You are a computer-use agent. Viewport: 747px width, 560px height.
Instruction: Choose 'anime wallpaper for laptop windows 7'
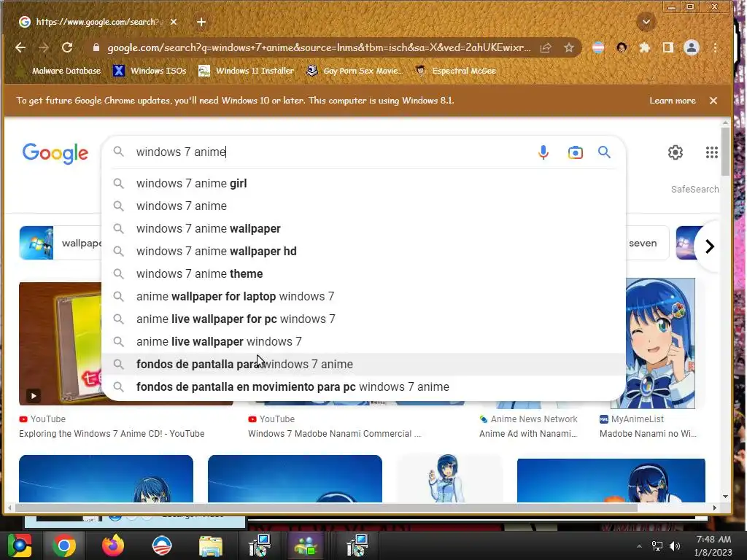363,296
